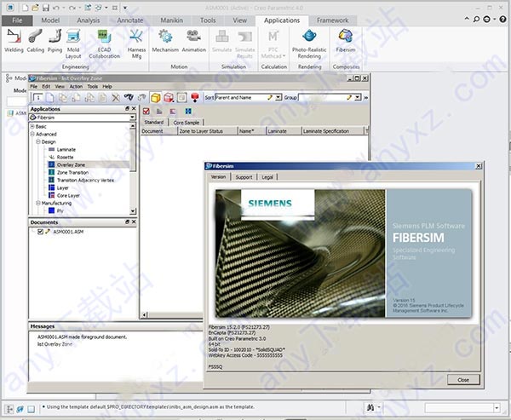511x420 pixels.
Task: Switch to the Model ribbon tab
Action: point(50,20)
